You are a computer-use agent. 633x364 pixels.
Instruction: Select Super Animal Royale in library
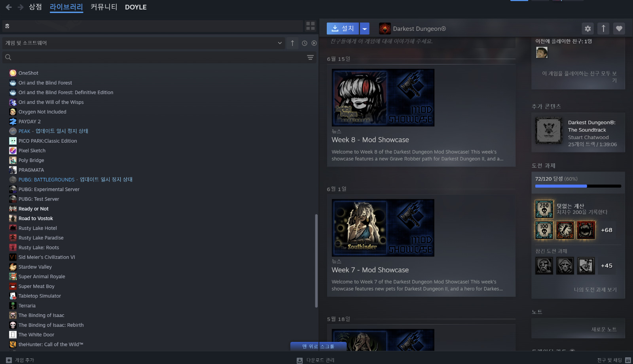pos(42,277)
